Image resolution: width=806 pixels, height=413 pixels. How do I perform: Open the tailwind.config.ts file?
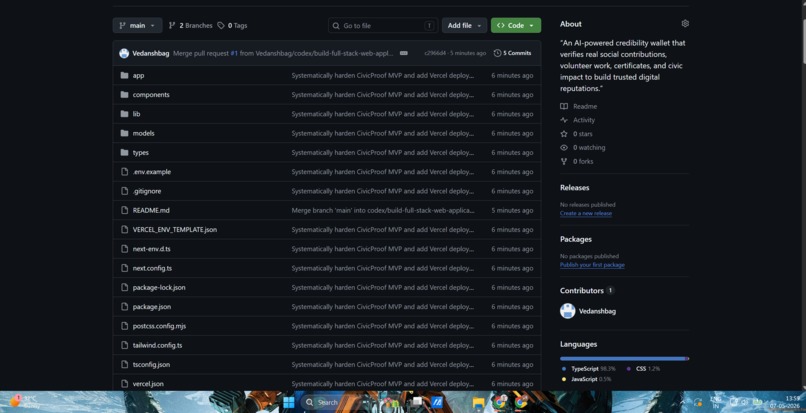click(x=157, y=346)
